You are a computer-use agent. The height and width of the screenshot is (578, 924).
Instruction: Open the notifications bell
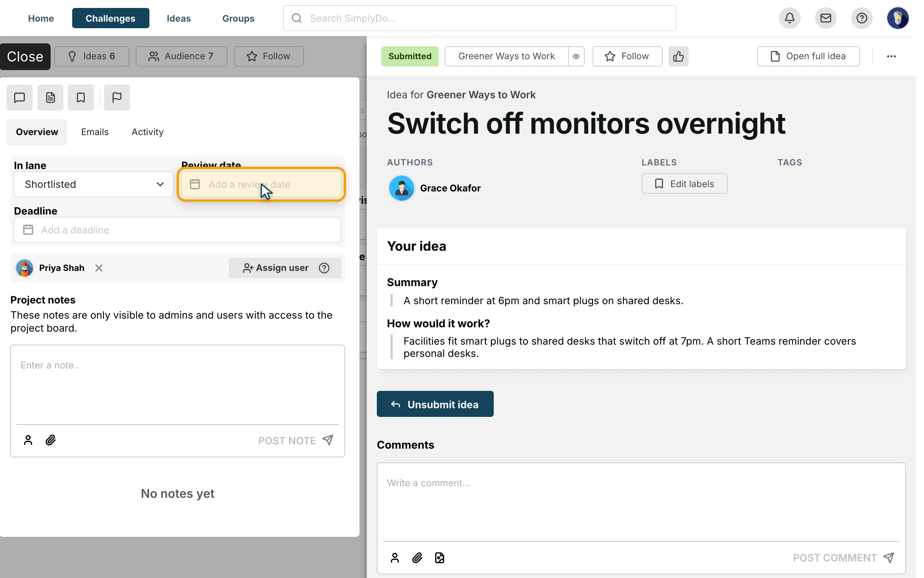tap(790, 18)
